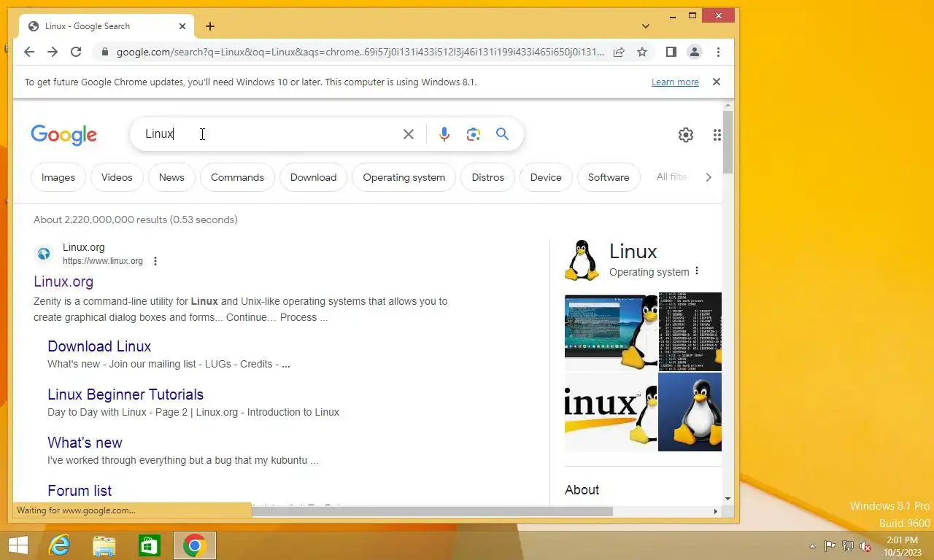Open the Learn more link about updates
934x560 pixels.
coord(675,82)
